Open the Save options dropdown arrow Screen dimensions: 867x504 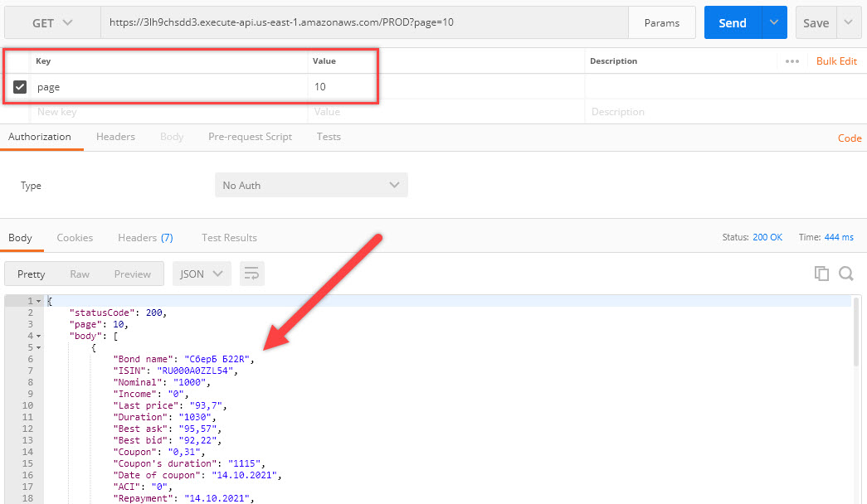click(848, 23)
